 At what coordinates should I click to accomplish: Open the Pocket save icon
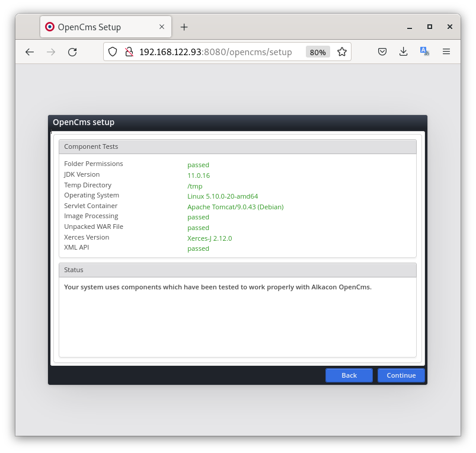(382, 52)
